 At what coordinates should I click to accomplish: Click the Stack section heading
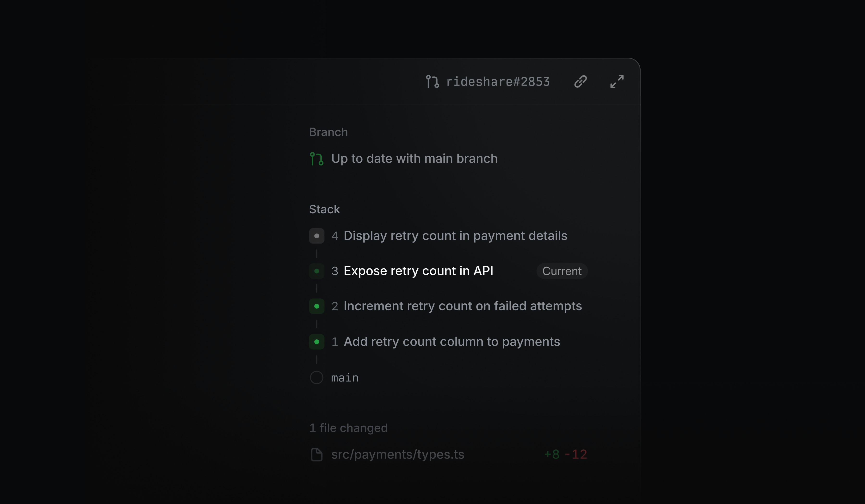tap(324, 209)
